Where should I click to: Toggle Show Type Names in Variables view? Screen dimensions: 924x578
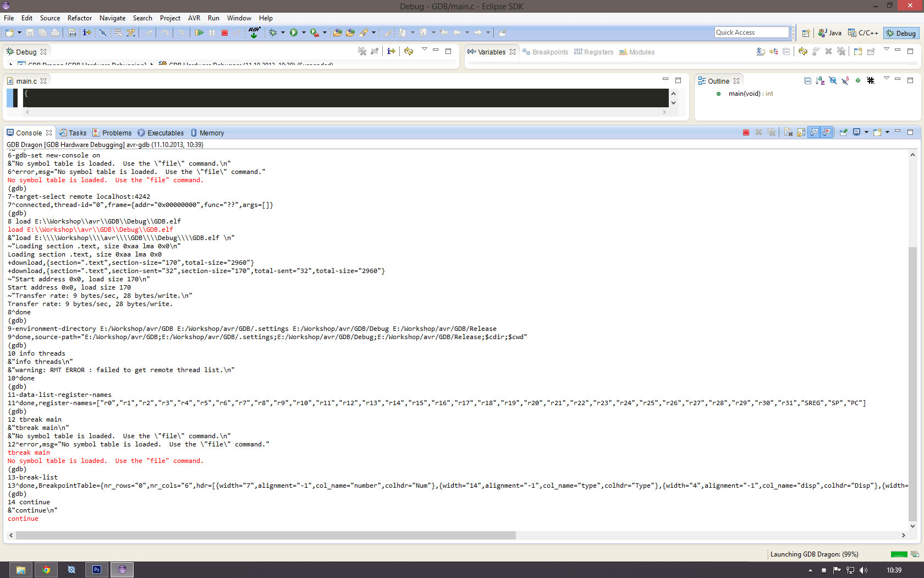point(761,51)
